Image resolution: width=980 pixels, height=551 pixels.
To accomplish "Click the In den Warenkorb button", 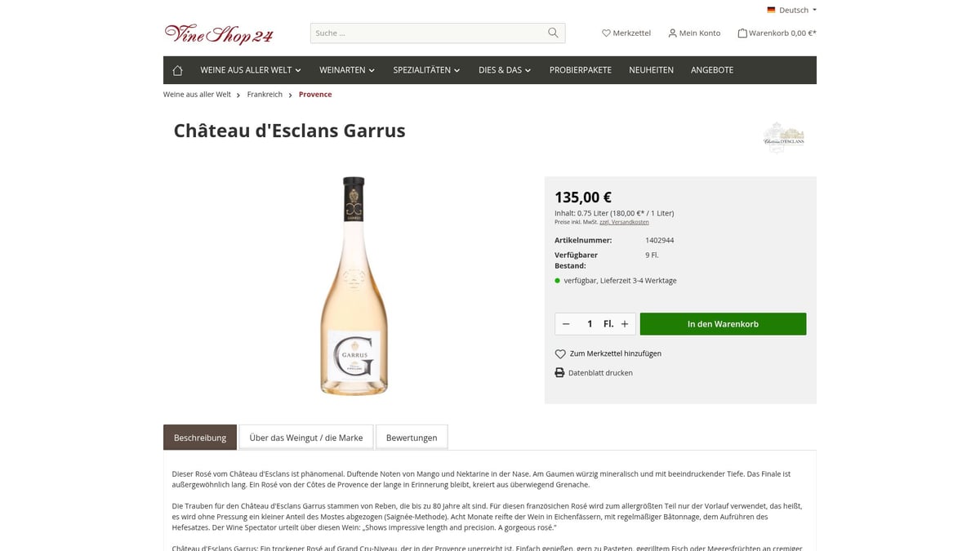I will tap(723, 323).
